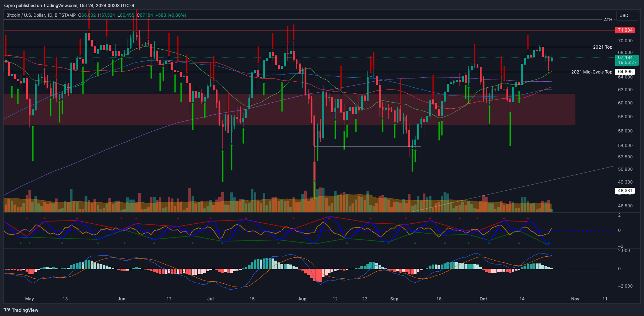Click the Aug label on time axis

click(x=302, y=299)
